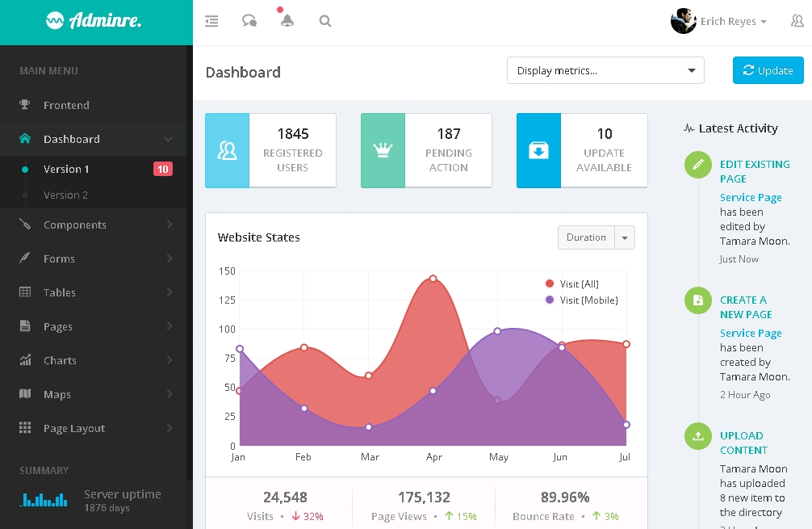812x529 pixels.
Task: Open the Duration dropdown arrow
Action: pos(625,237)
